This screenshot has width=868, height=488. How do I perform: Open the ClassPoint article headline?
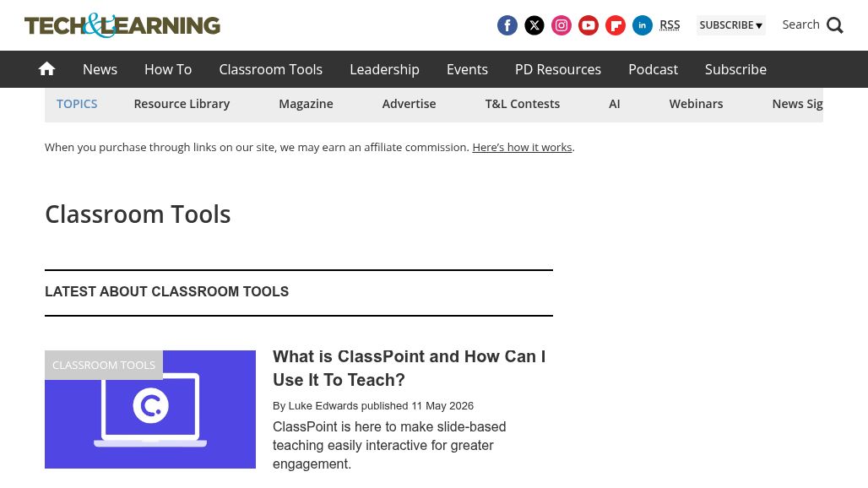[x=409, y=368]
